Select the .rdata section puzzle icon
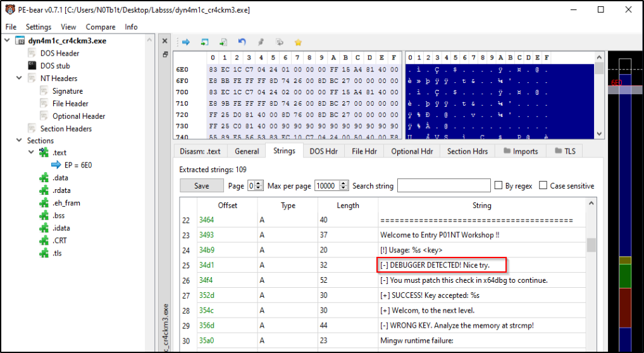Image resolution: width=644 pixels, height=353 pixels. click(x=44, y=190)
